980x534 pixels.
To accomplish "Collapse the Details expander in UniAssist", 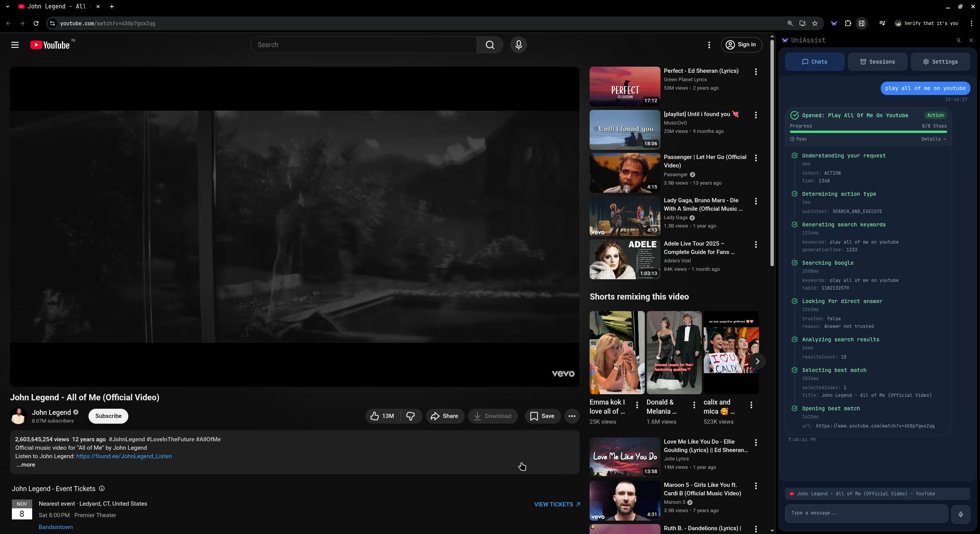I will [933, 139].
